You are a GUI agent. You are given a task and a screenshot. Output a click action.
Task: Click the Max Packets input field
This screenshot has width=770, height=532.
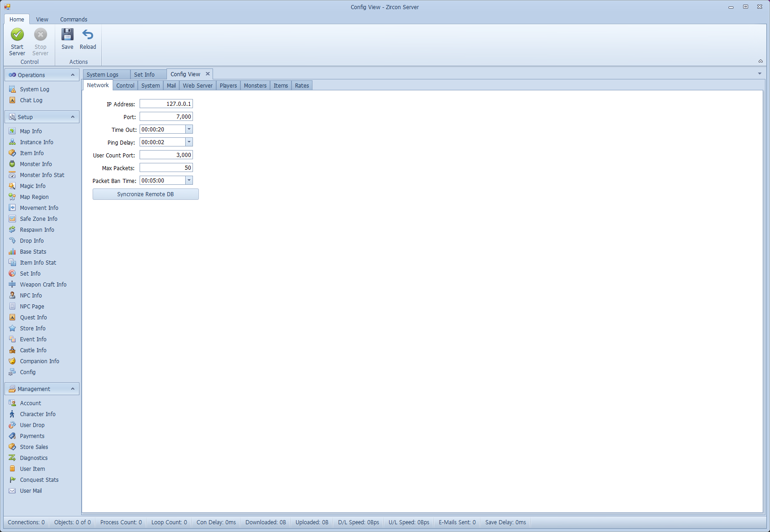(x=166, y=168)
